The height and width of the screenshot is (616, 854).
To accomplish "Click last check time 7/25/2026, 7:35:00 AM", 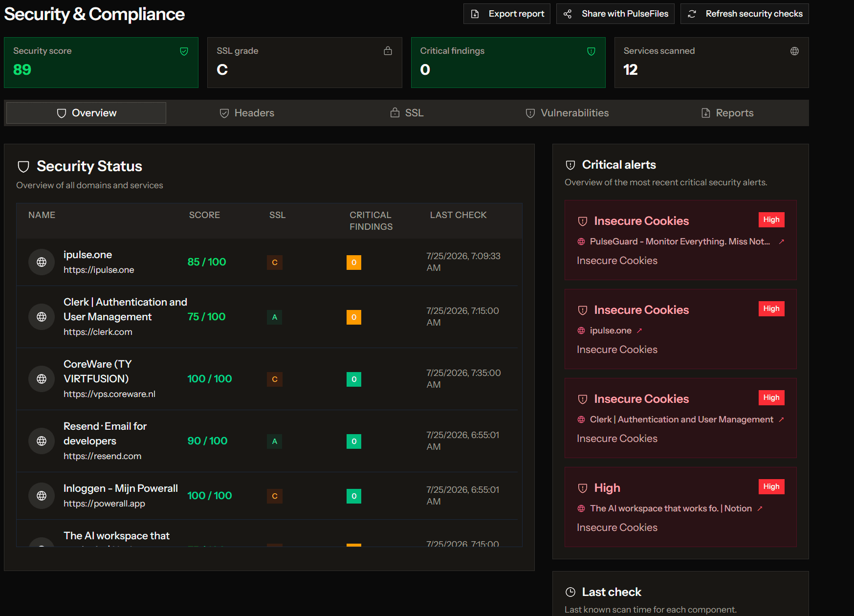I will click(x=463, y=379).
